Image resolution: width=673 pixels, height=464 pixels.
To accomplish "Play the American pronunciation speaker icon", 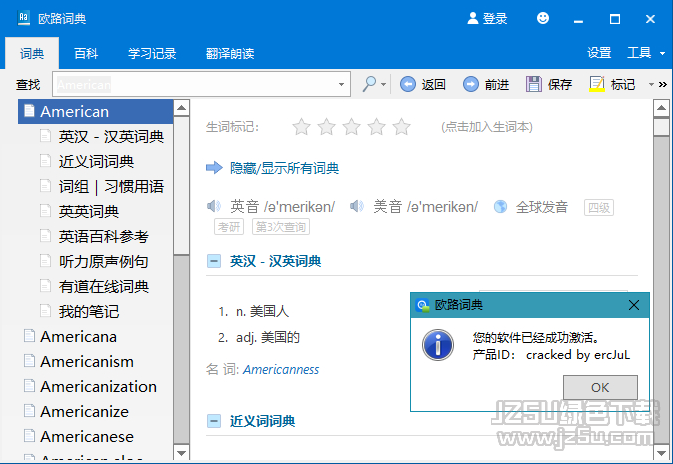I will click(357, 206).
